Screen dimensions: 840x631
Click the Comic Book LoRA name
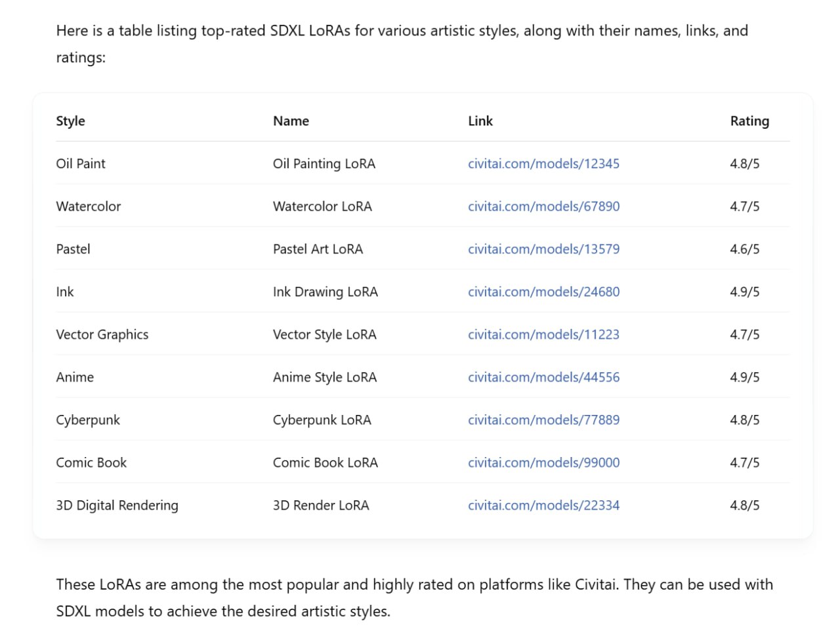click(325, 462)
